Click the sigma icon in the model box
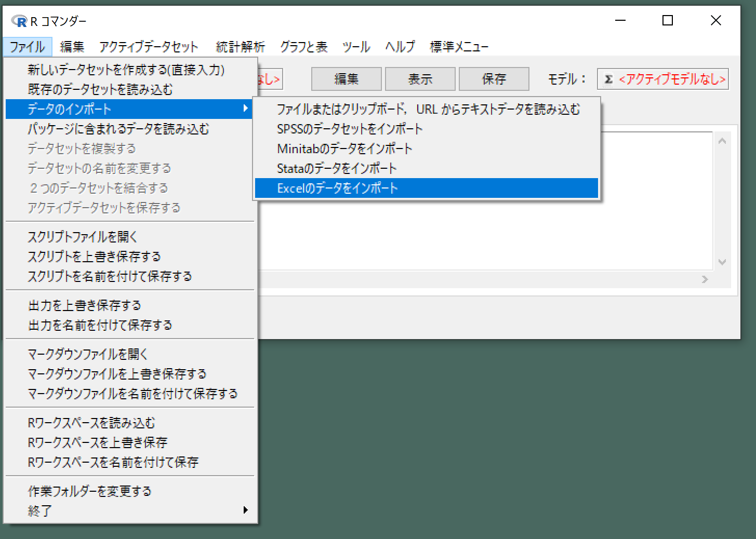 tap(608, 79)
